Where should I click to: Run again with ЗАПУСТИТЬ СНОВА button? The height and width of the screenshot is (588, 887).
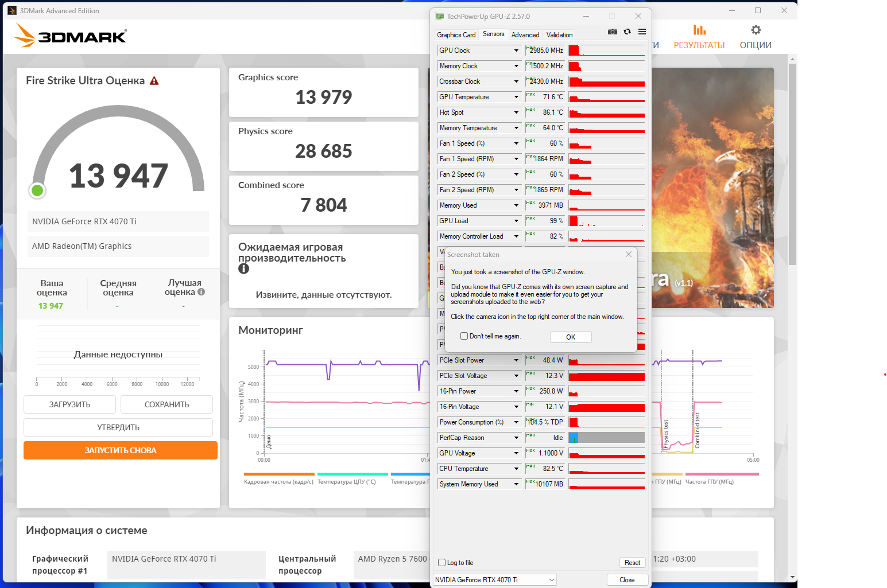tap(121, 450)
